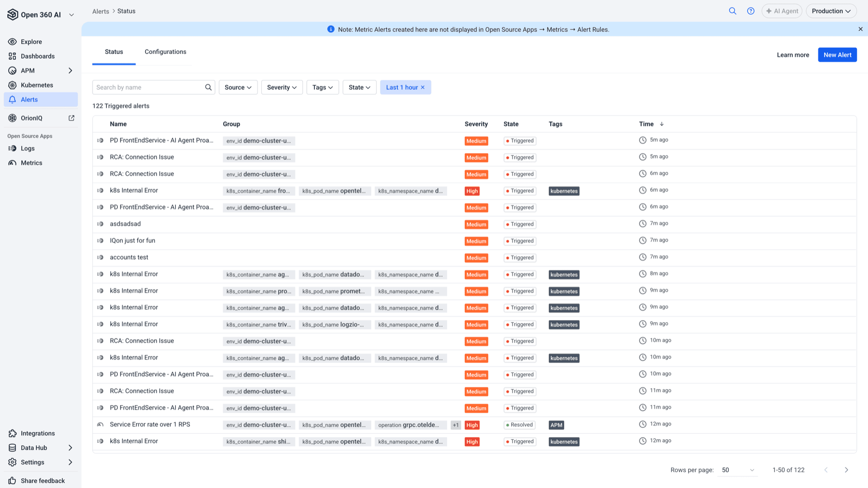Viewport: 868px width, 488px height.
Task: Go to previous page of alerts
Action: (826, 470)
